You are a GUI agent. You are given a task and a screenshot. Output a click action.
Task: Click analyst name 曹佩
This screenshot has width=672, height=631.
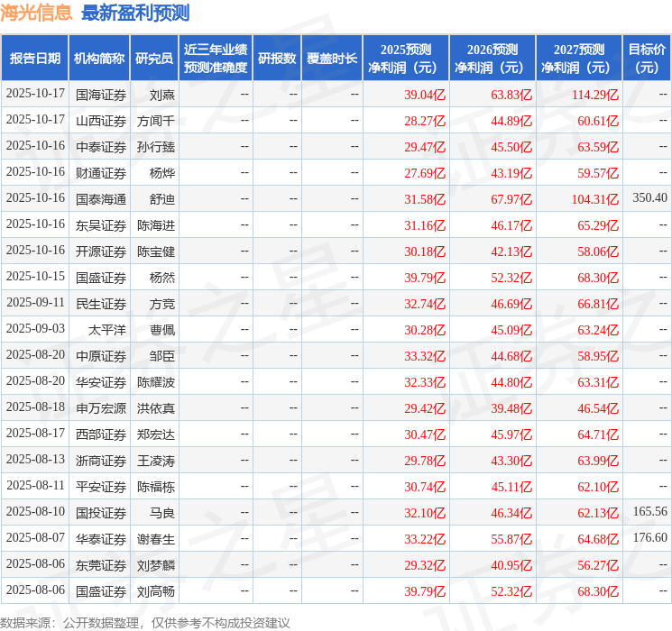coord(162,330)
